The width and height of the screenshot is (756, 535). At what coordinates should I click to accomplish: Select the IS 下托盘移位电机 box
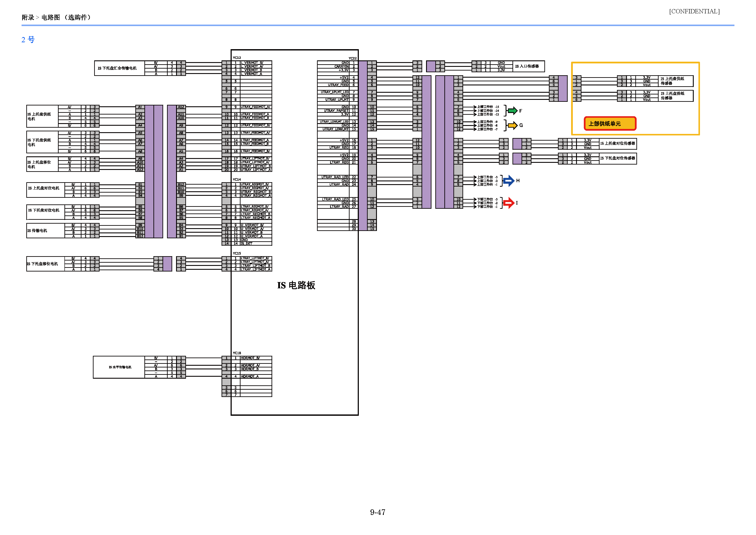tap(45, 264)
